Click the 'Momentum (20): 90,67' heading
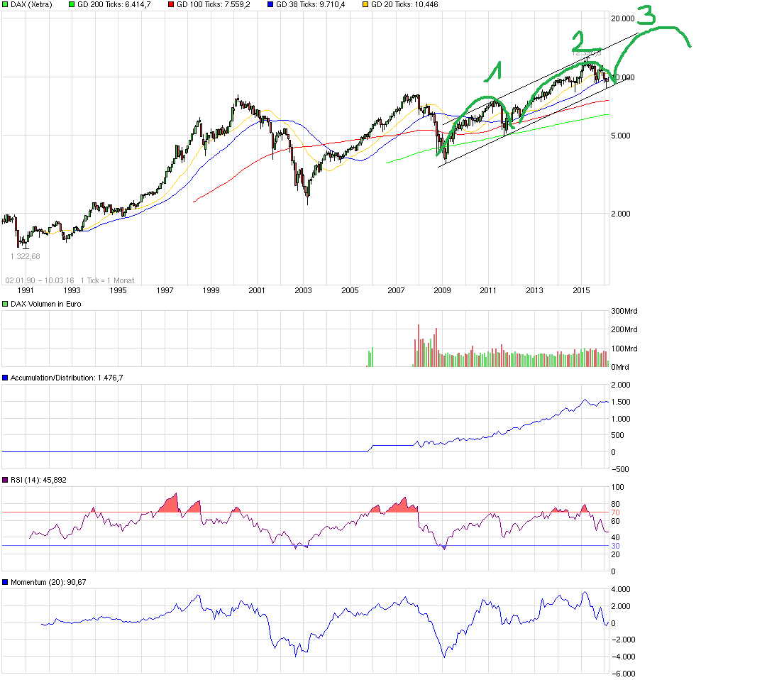The width and height of the screenshot is (784, 680). click(48, 582)
